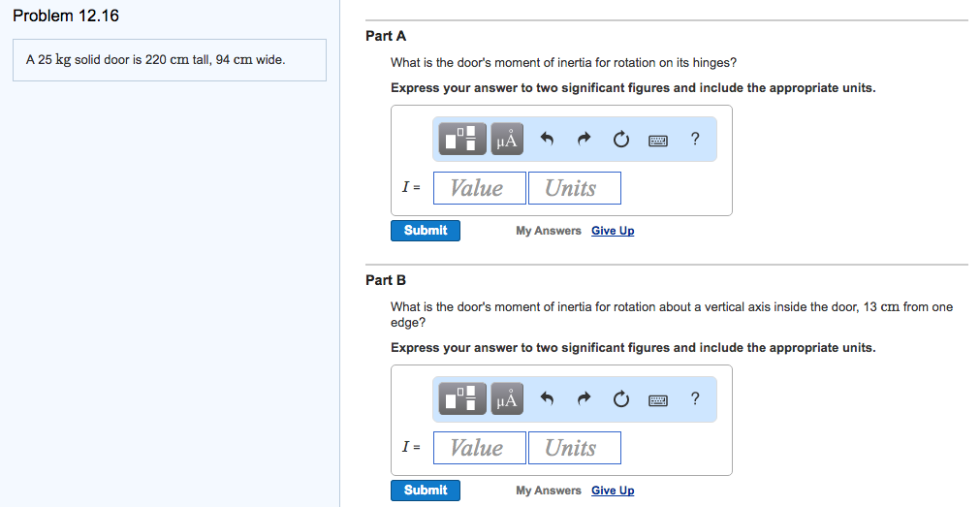Click Give Up link under Part A
980x507 pixels.
[613, 231]
